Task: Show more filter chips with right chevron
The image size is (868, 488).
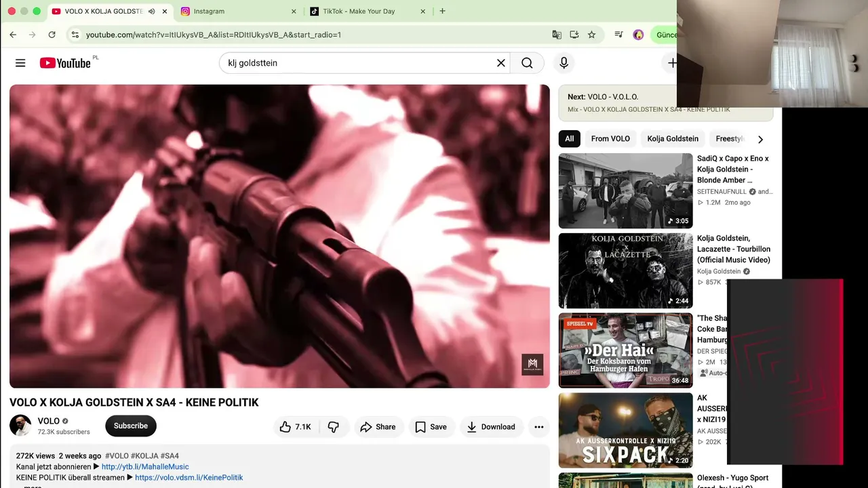Action: tap(760, 140)
